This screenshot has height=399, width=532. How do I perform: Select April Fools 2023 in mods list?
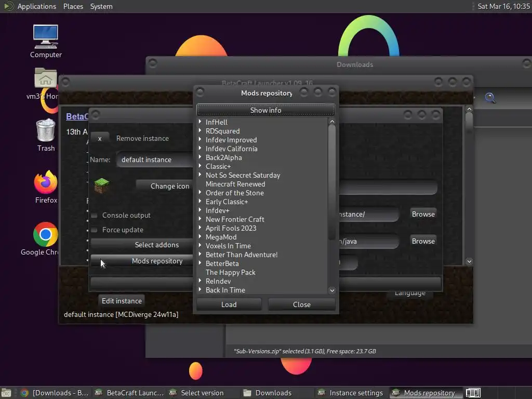coord(231,228)
